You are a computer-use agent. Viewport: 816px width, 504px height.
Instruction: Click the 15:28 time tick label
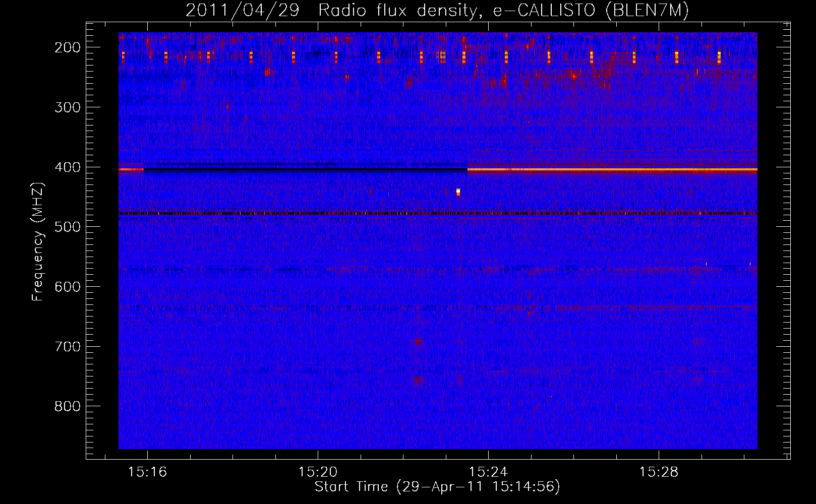click(x=659, y=472)
